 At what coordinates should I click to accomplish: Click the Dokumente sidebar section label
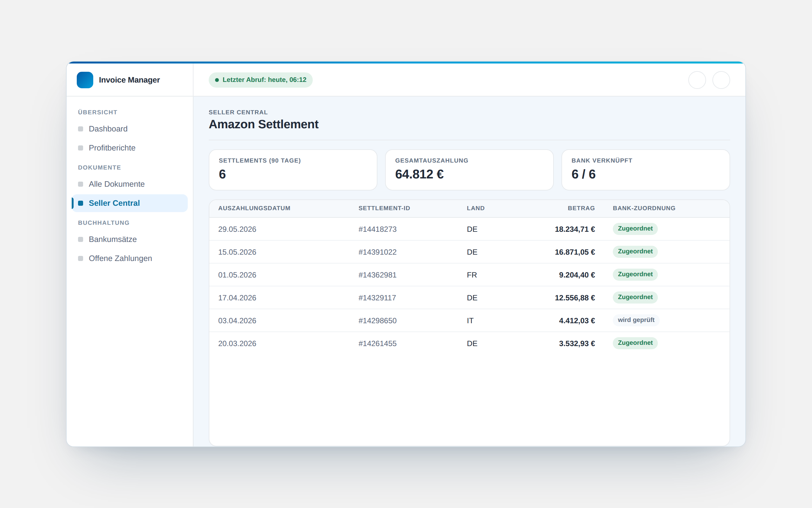pyautogui.click(x=99, y=167)
